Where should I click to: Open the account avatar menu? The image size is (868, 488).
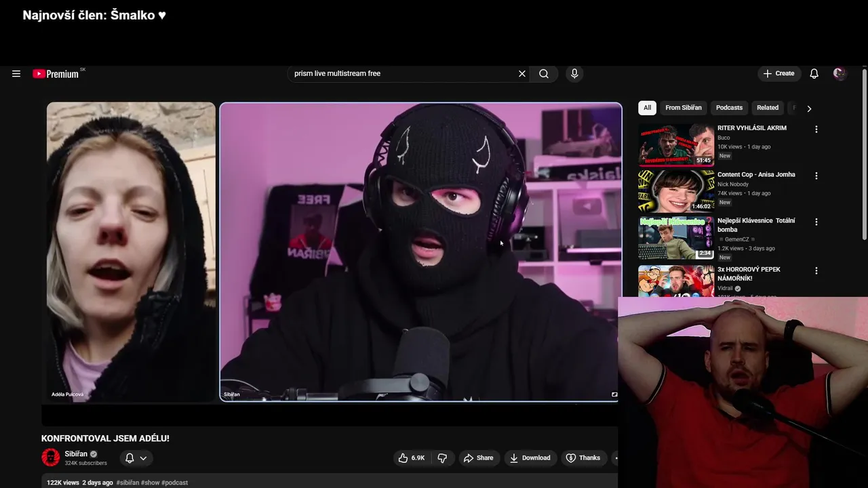[x=840, y=74]
